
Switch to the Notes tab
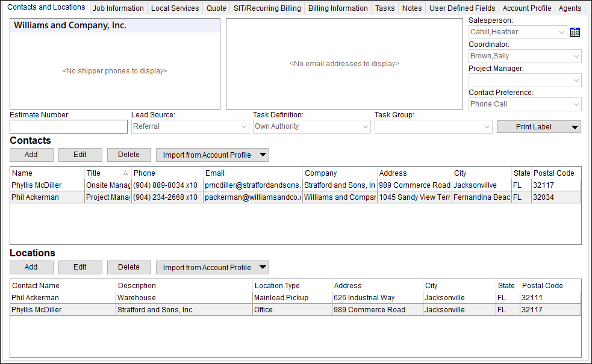click(411, 8)
